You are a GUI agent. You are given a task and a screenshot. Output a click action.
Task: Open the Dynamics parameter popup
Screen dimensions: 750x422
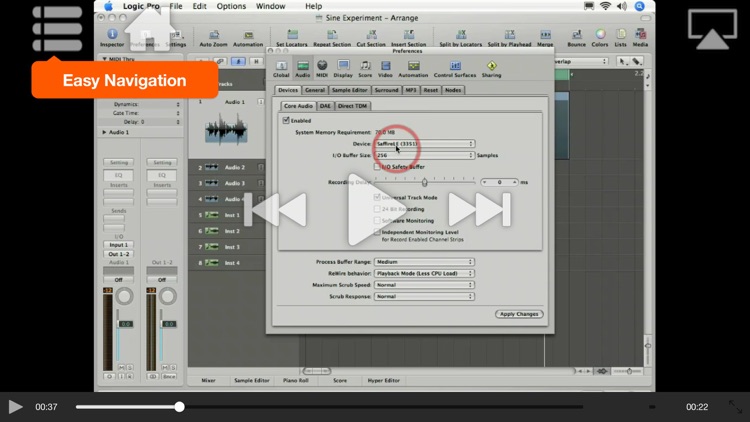click(x=178, y=104)
